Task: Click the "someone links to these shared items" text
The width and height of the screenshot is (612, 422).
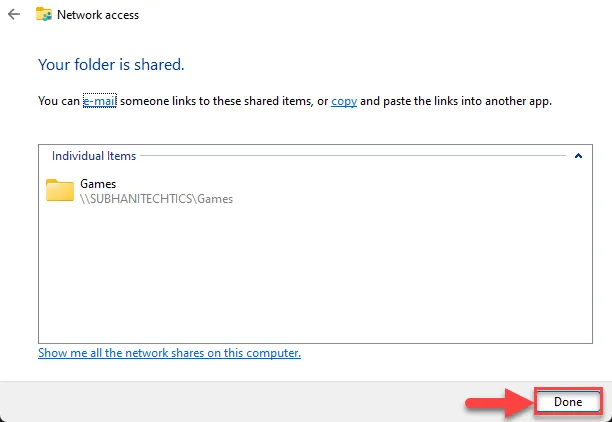Action: 218,101
